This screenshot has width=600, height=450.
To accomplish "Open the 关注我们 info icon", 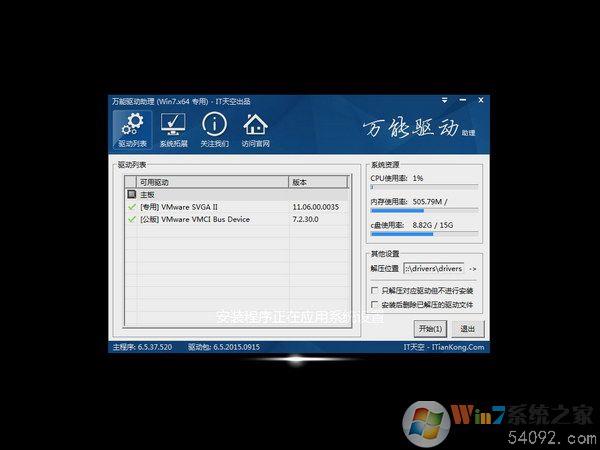I will click(x=214, y=130).
